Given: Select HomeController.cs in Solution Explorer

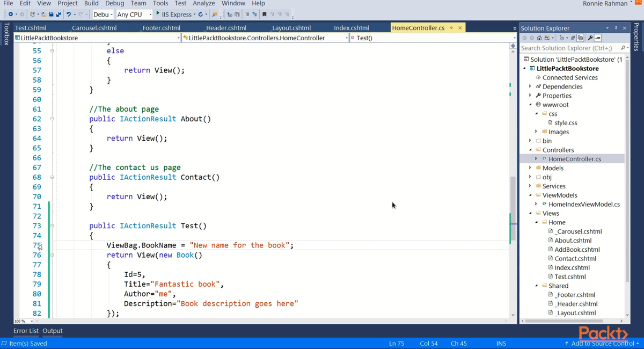Looking at the screenshot, I should click(x=575, y=159).
